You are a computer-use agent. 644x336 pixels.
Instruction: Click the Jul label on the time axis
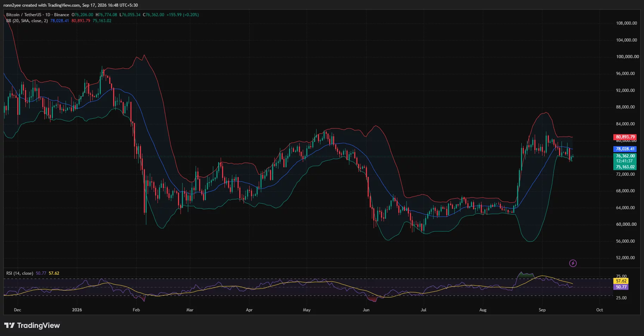click(x=424, y=310)
